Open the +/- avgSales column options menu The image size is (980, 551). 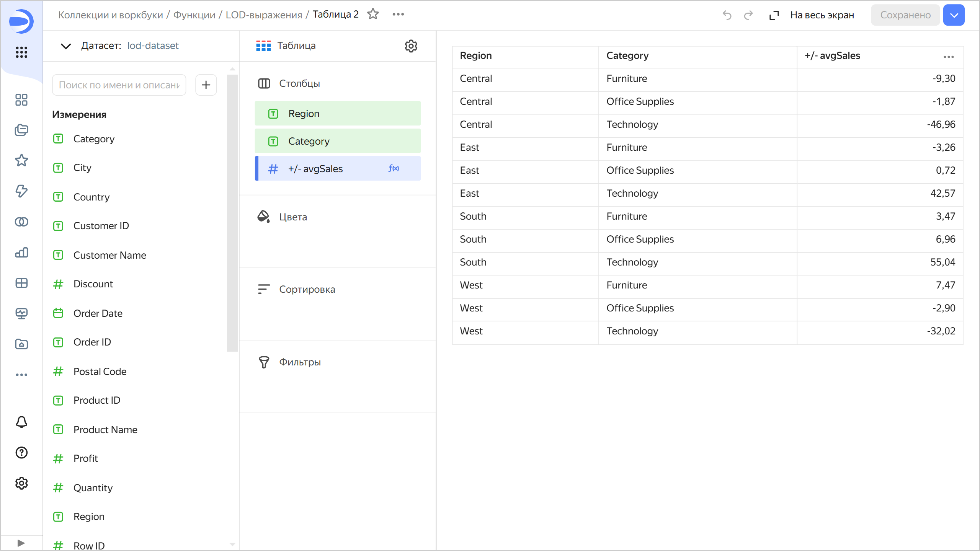pyautogui.click(x=948, y=57)
